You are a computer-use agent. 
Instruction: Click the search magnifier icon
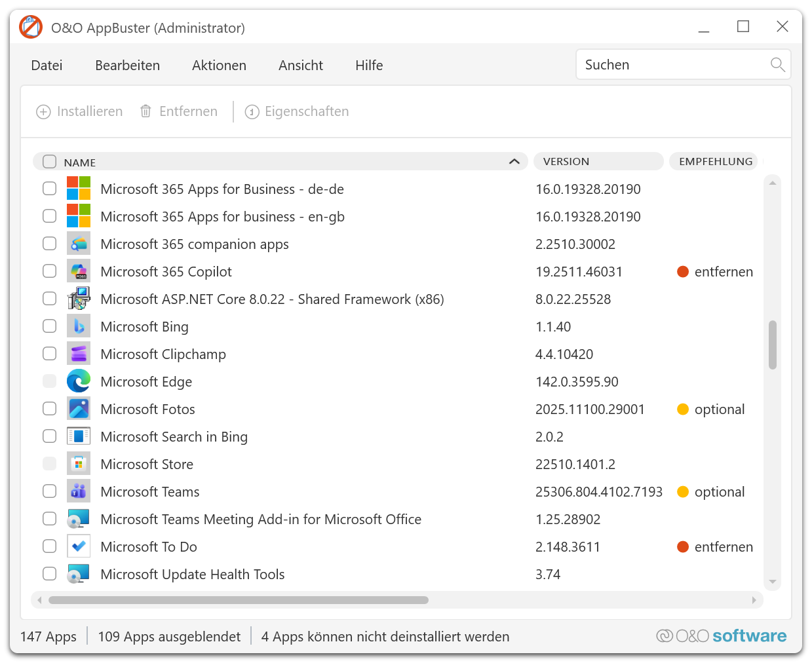click(777, 64)
